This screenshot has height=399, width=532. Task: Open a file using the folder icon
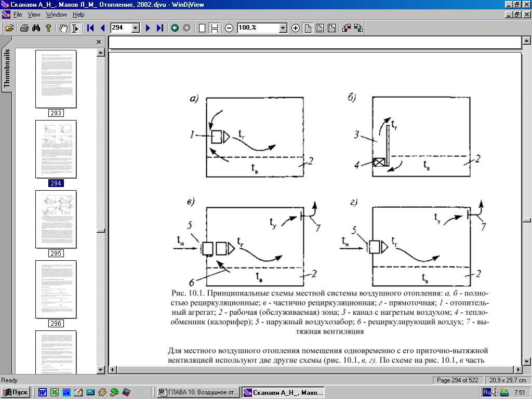[9, 28]
